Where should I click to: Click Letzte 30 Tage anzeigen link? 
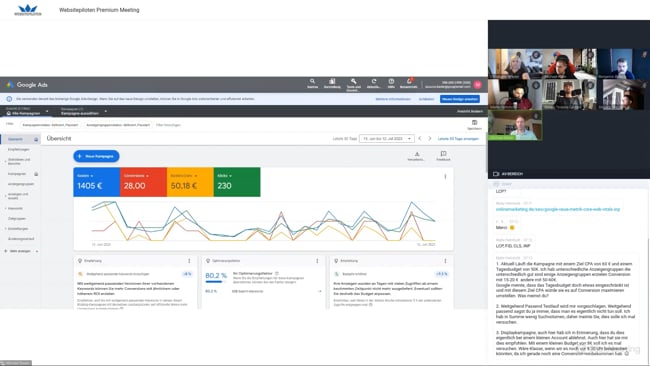click(458, 138)
